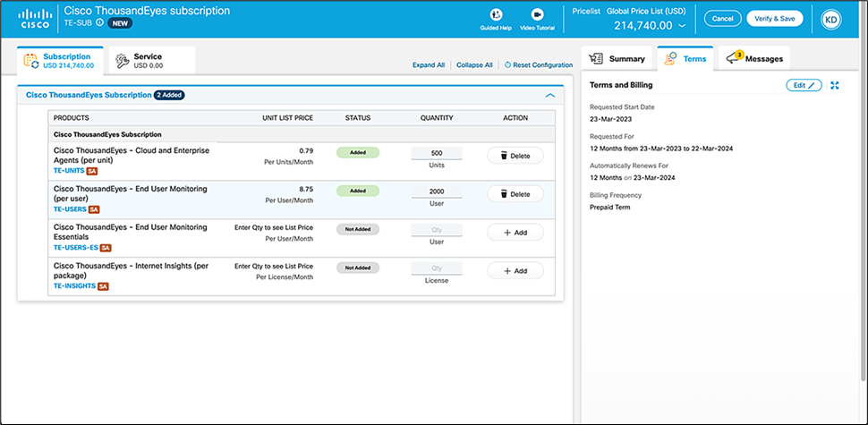Collapse the Cisco ThousandEyes Subscription section
The width and height of the screenshot is (868, 425).
tap(549, 95)
